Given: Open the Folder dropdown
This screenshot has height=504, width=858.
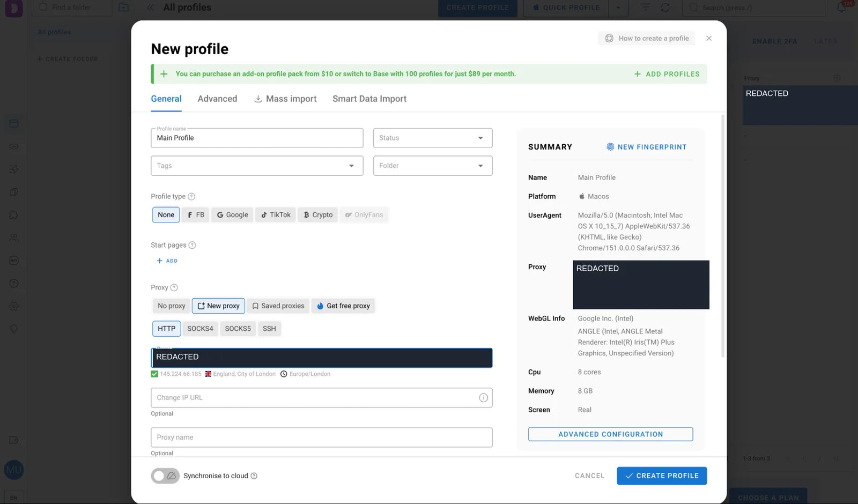Looking at the screenshot, I should pyautogui.click(x=433, y=166).
